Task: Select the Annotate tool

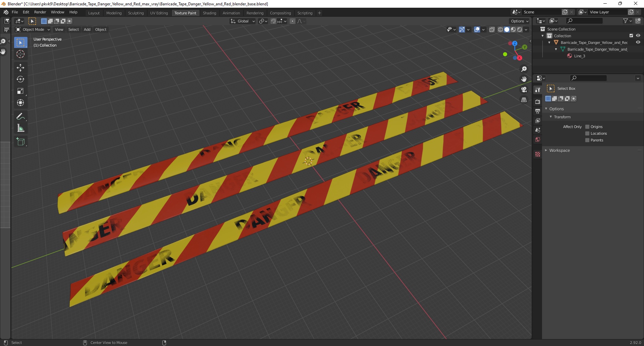Action: click(20, 117)
